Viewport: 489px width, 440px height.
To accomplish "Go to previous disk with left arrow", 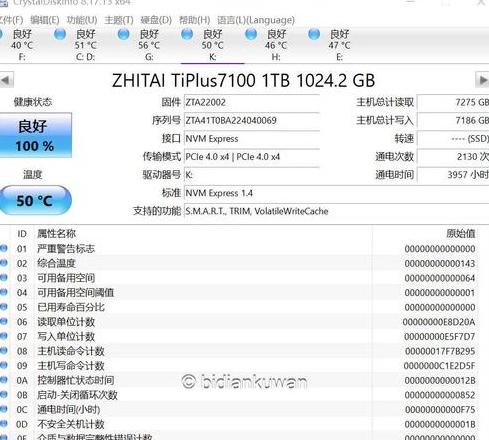I will coord(6,80).
